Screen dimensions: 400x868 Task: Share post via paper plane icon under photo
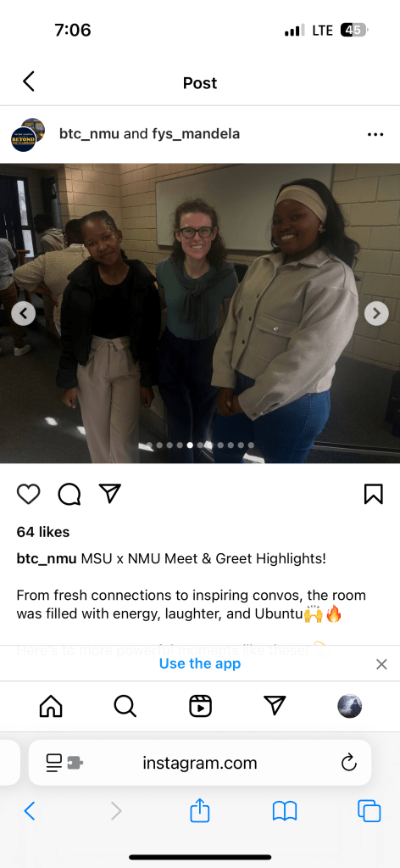[109, 493]
